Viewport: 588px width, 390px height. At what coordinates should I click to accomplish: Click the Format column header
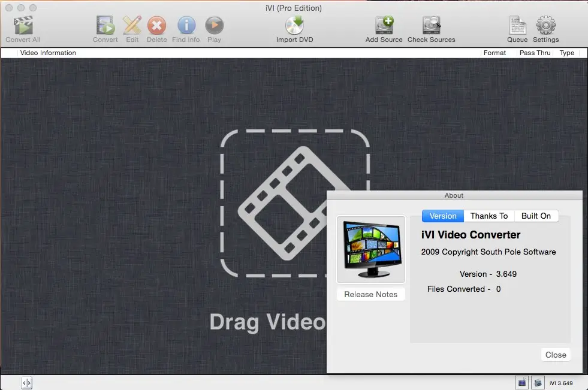pyautogui.click(x=494, y=53)
